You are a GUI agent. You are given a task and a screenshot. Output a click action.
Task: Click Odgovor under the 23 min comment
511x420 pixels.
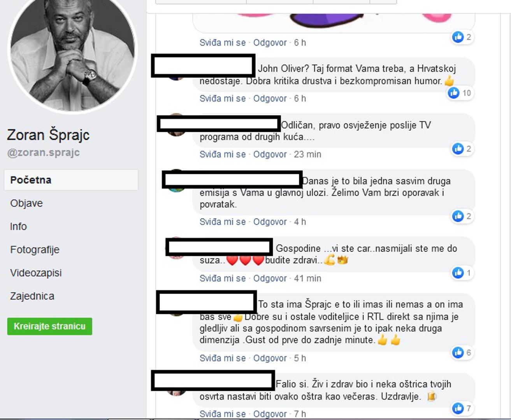270,154
